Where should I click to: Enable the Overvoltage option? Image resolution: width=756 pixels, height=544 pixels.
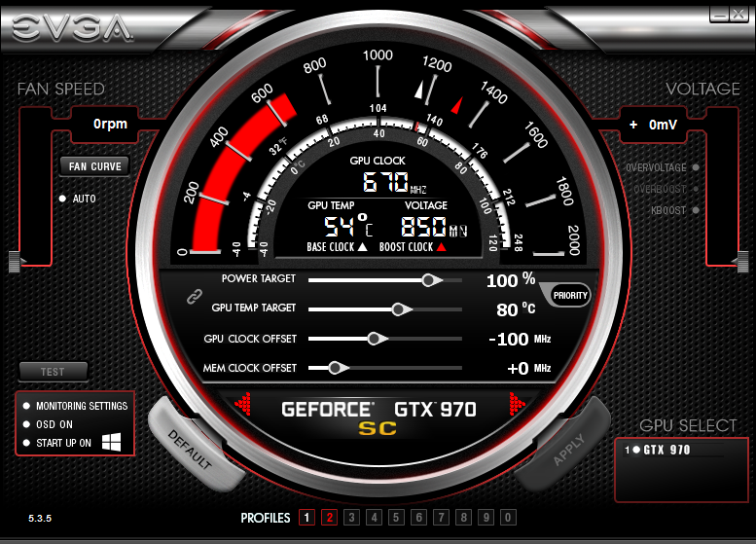(x=696, y=167)
